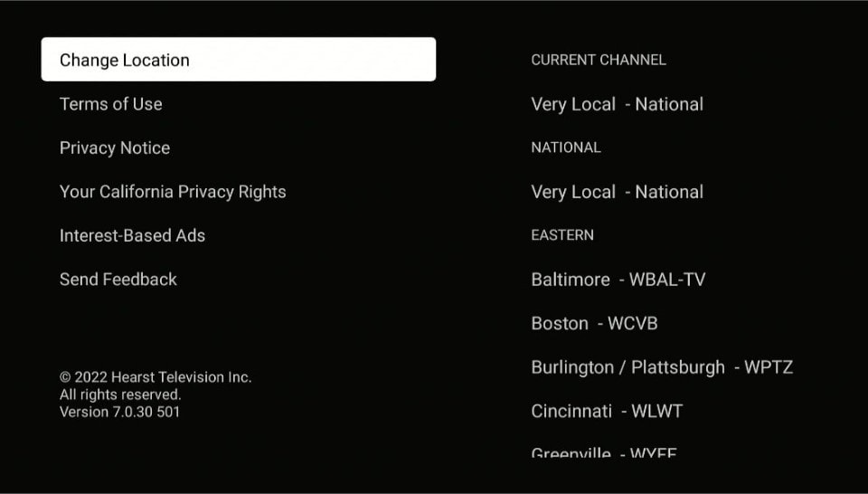868x494 pixels.
Task: Click the EASTERN section heading
Action: click(x=562, y=235)
